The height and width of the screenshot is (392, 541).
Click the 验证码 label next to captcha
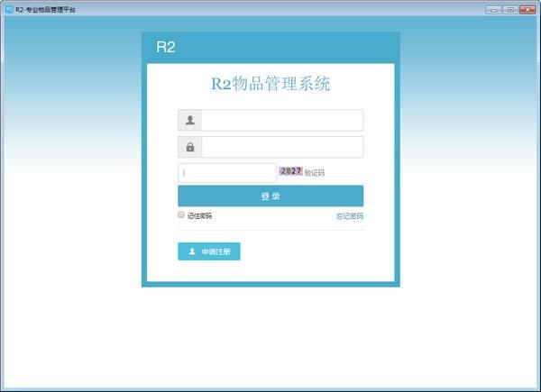pos(315,172)
